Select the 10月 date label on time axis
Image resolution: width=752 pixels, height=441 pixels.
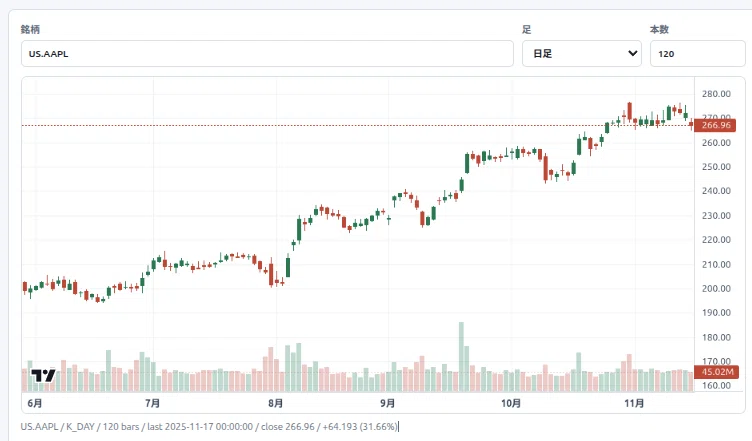(x=511, y=403)
